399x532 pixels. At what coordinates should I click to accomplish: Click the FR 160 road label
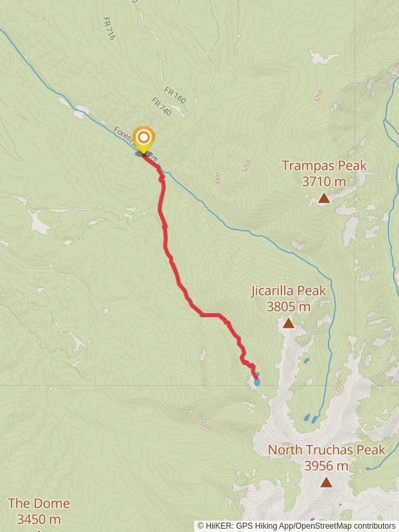click(x=175, y=95)
